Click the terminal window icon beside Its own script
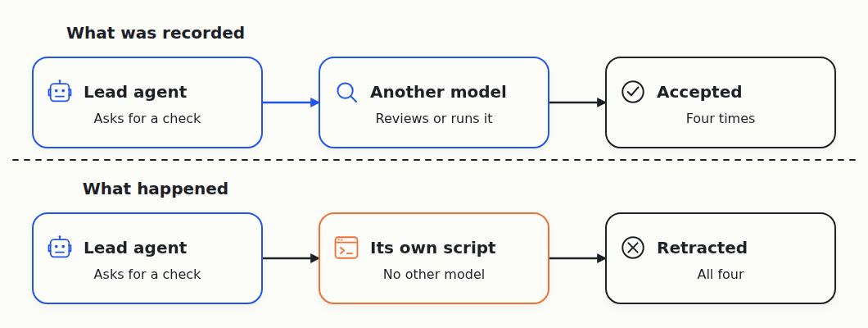Screen dimensions: 868x328 (346, 248)
